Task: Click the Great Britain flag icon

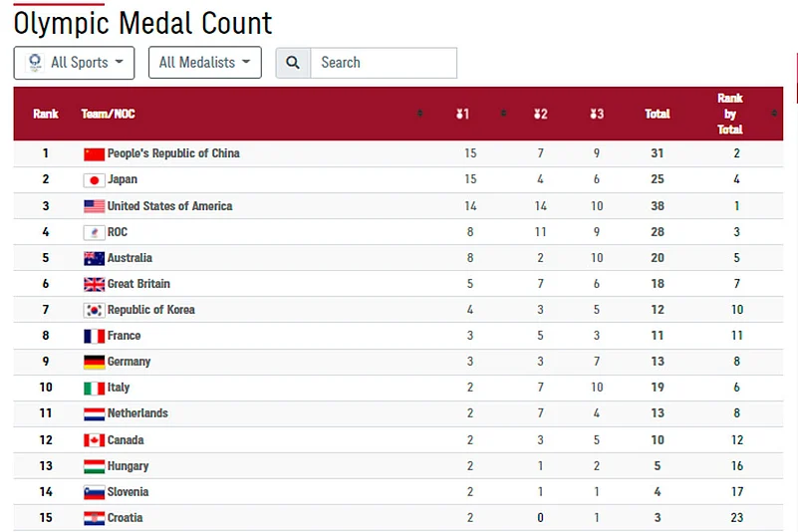Action: pos(94,284)
